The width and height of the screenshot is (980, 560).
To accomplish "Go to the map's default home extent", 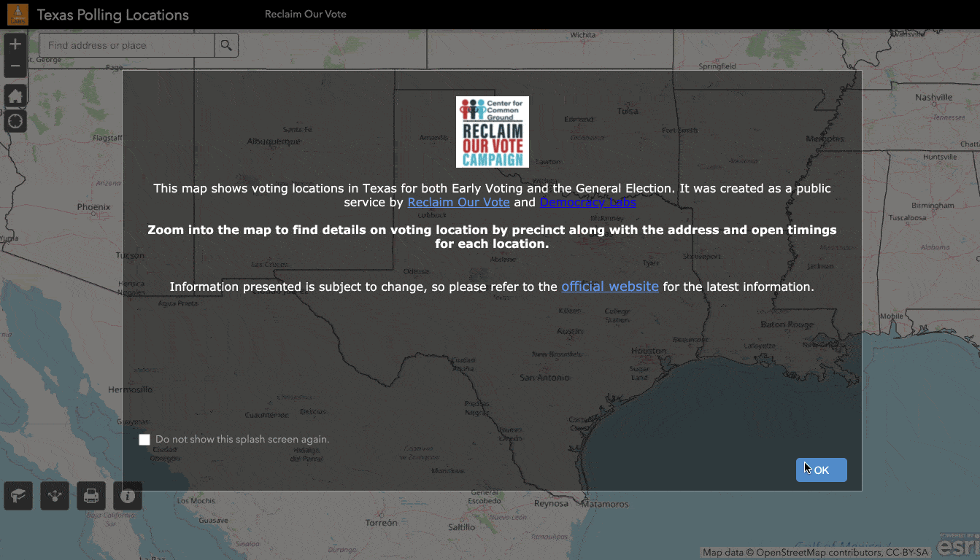I will 15,96.
